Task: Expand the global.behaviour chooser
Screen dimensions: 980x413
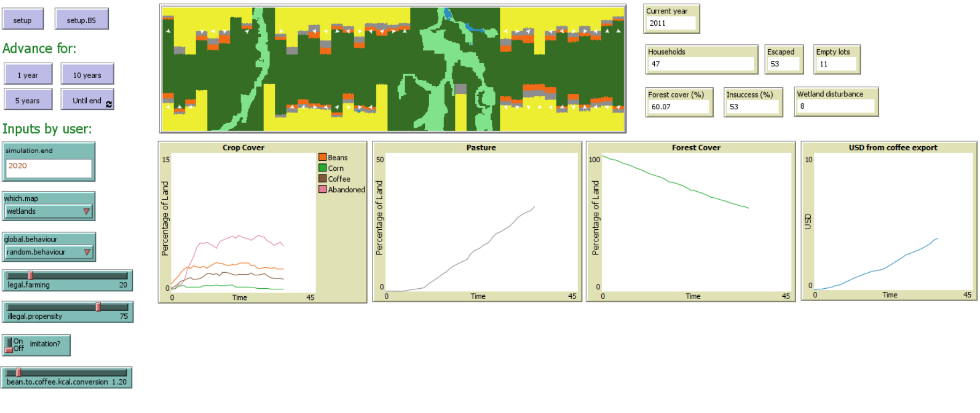Action: click(49, 252)
